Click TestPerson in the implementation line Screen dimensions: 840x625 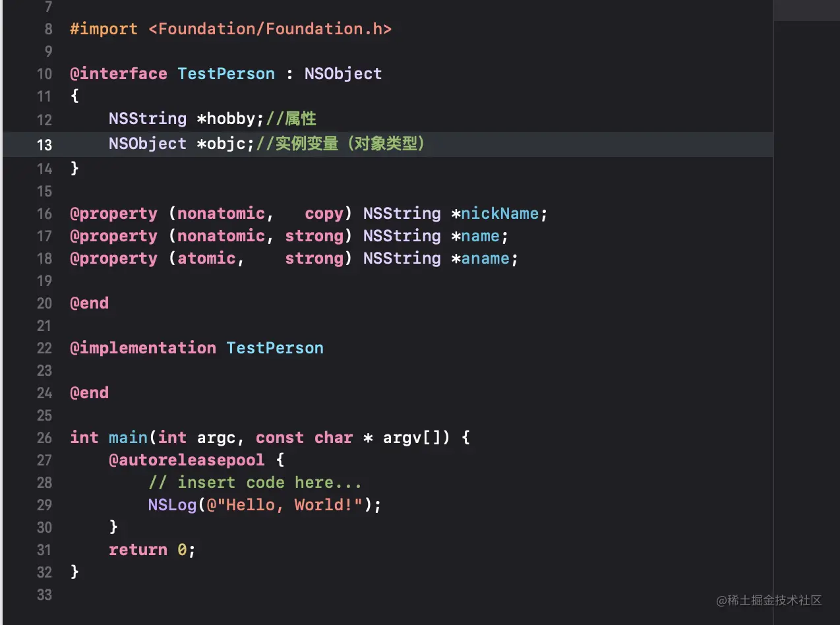[x=275, y=348]
